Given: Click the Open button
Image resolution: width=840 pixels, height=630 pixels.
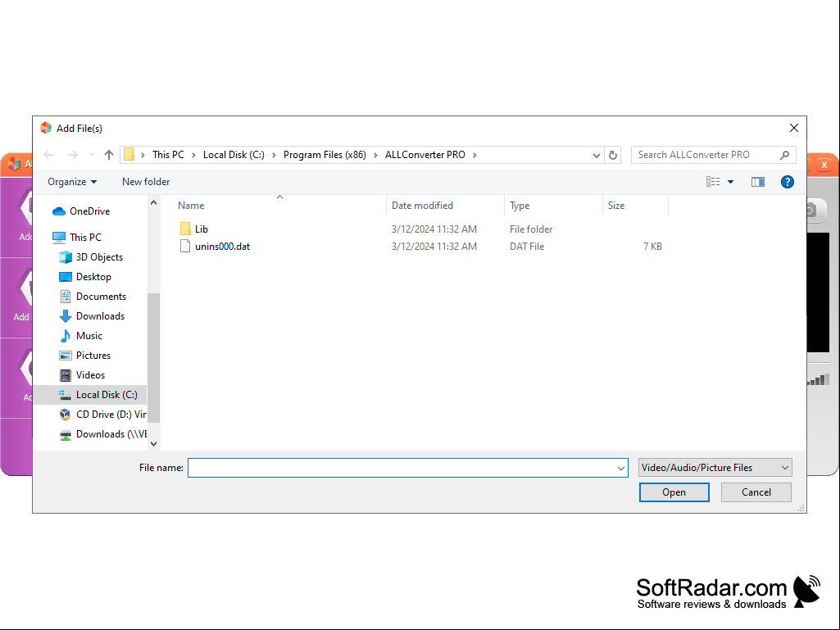Looking at the screenshot, I should 674,492.
